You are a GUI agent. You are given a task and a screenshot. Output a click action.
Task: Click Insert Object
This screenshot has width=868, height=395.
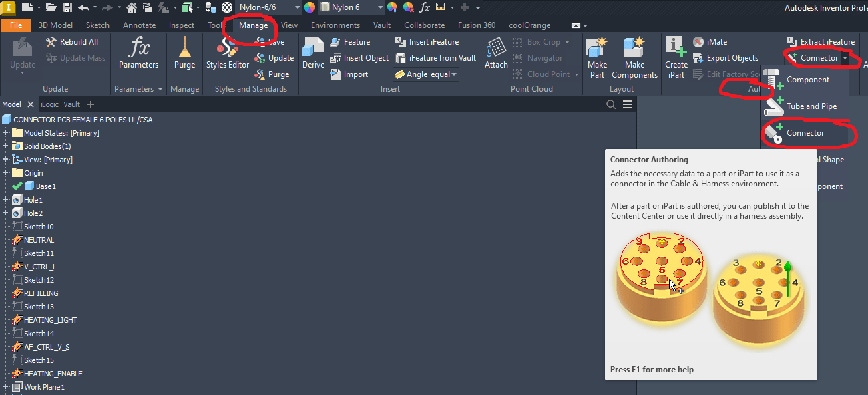[359, 58]
